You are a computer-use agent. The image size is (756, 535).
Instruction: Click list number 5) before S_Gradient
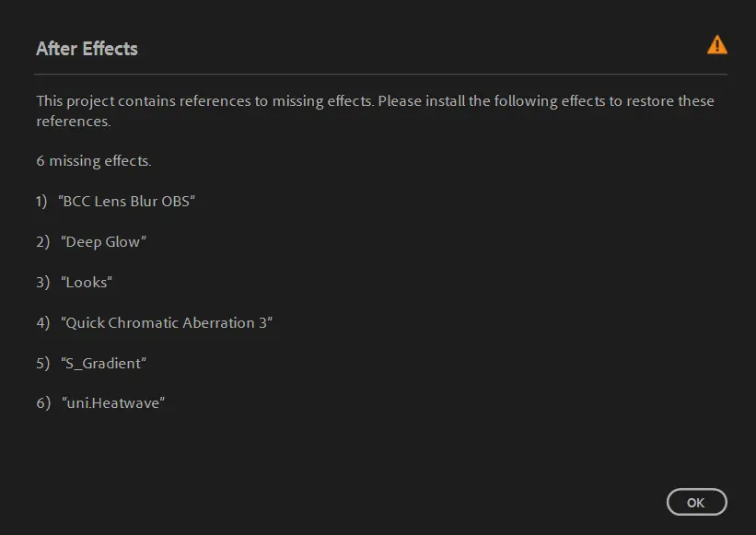[42, 364]
